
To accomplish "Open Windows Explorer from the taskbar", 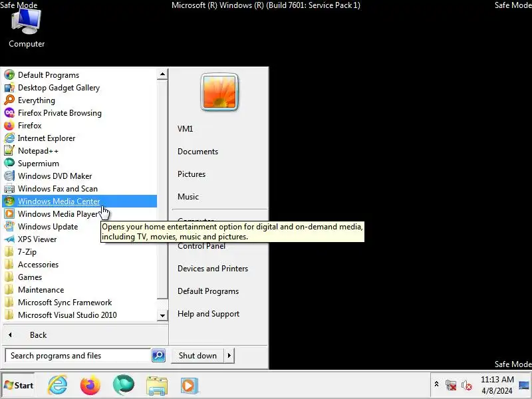I will point(156,386).
